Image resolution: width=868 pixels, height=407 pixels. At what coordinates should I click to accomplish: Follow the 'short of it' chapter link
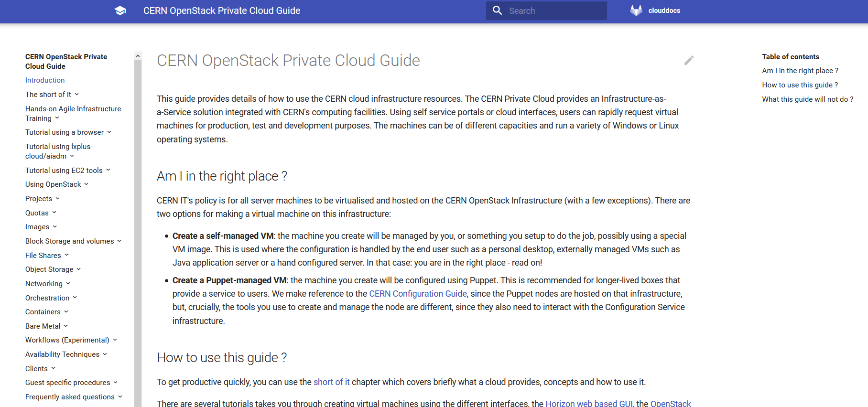[x=332, y=382]
